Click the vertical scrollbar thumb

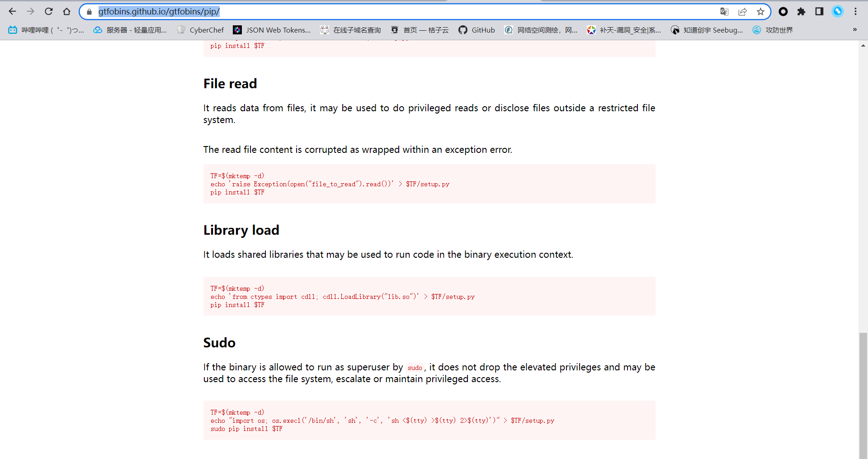[x=863, y=396]
